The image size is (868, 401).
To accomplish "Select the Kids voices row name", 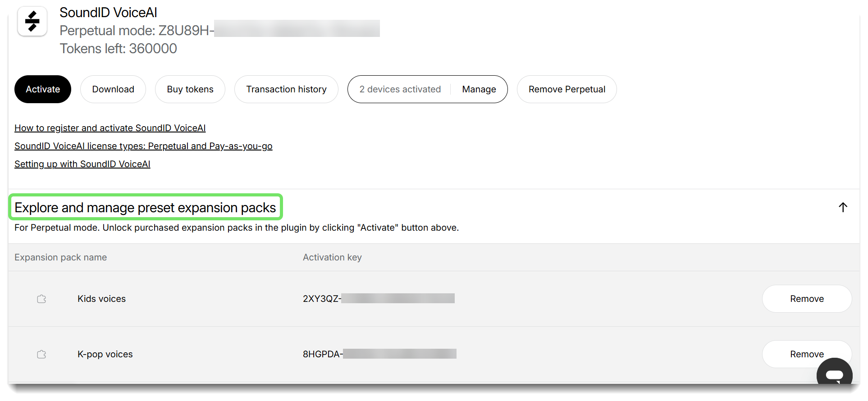I will click(101, 299).
